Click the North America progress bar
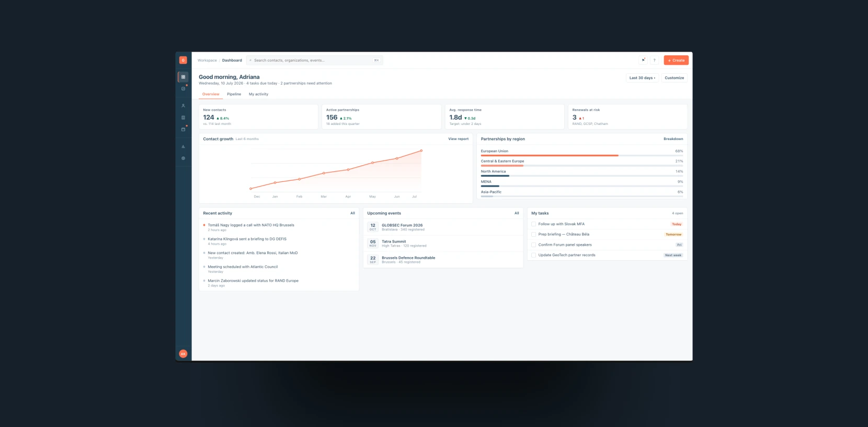This screenshot has height=427, width=868. pos(582,176)
